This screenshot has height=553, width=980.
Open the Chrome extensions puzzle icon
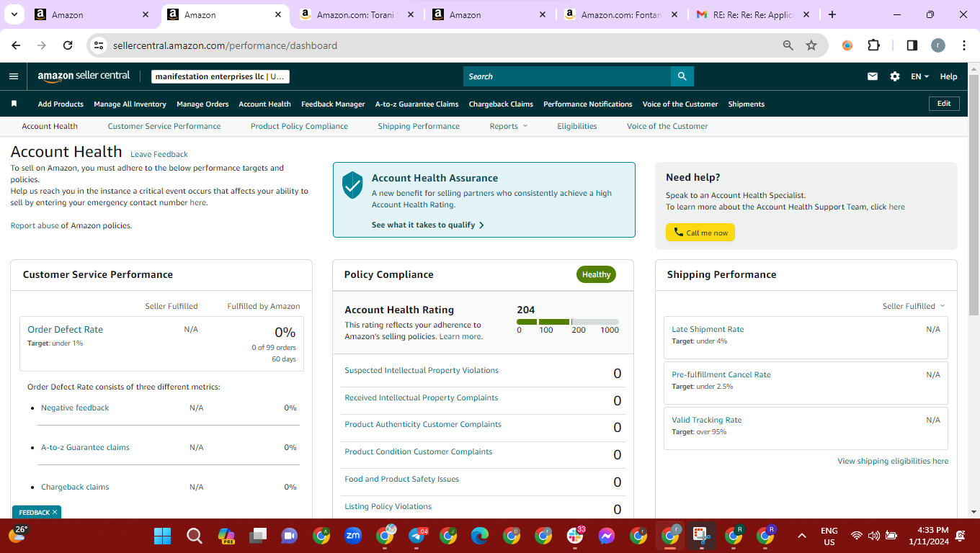[x=873, y=45]
